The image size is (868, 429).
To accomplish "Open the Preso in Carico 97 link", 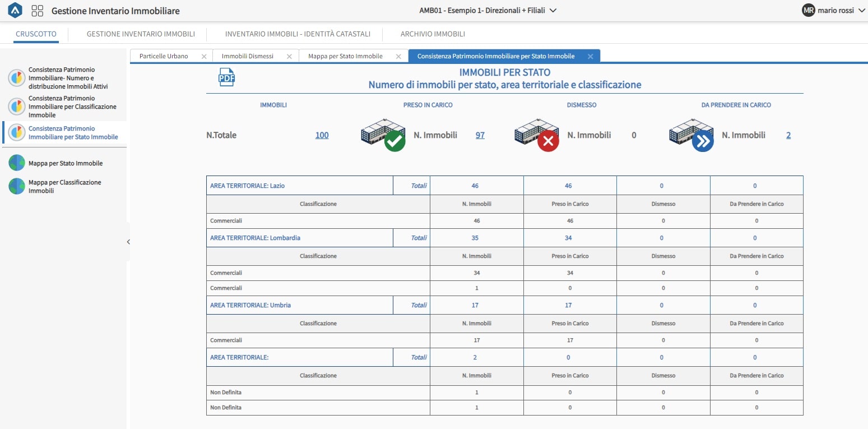I will click(480, 135).
